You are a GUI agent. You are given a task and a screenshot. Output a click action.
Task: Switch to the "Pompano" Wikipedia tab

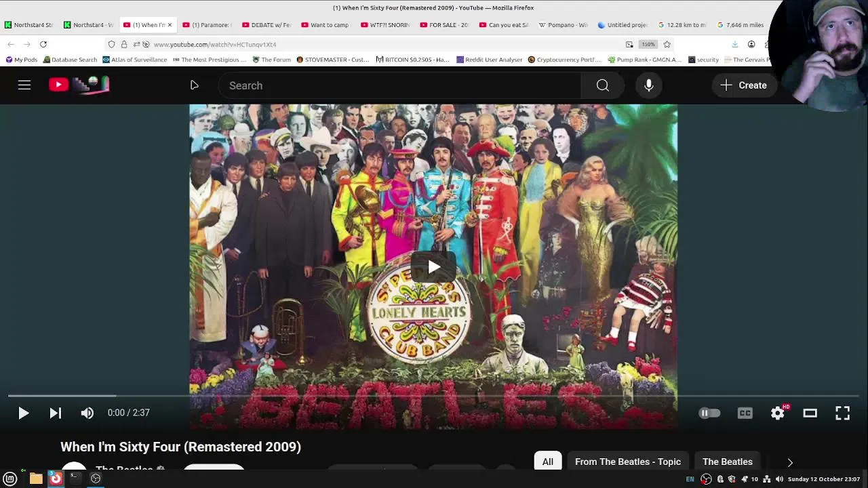[x=563, y=25]
